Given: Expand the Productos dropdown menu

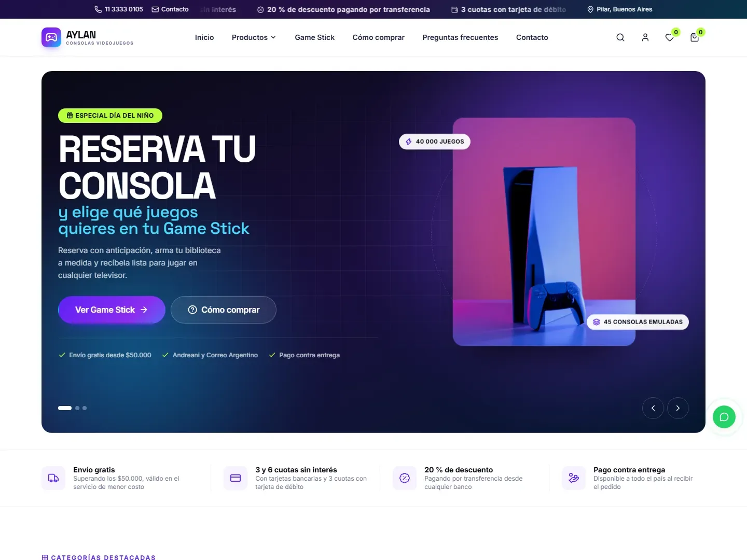Looking at the screenshot, I should tap(254, 37).
